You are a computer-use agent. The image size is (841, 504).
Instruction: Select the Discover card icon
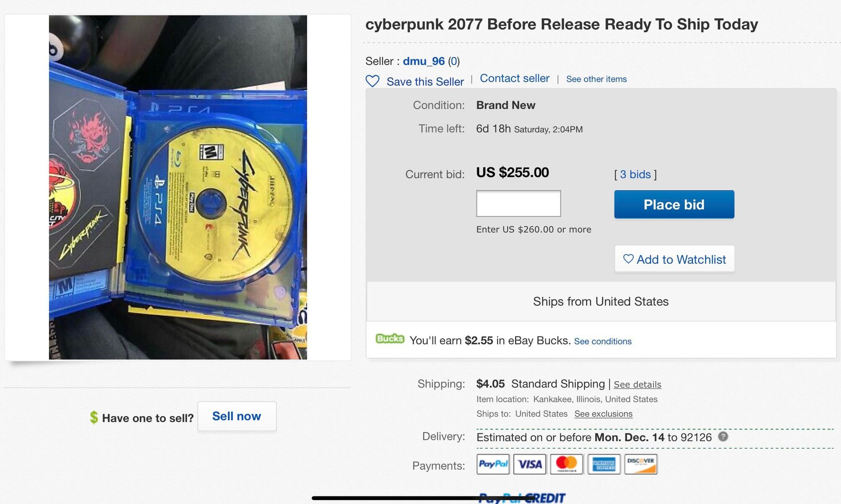tap(641, 464)
